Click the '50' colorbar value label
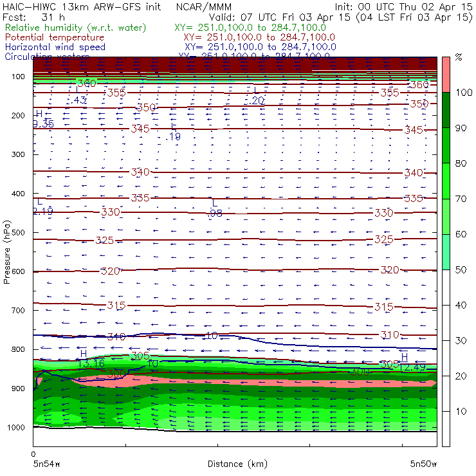Screen dimensions: 476x476 click(461, 270)
